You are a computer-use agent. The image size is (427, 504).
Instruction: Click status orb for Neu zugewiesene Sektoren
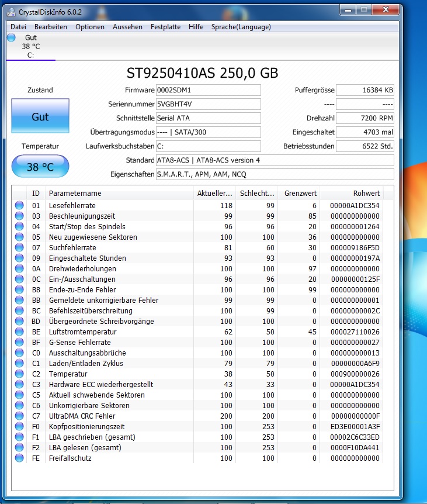pyautogui.click(x=19, y=237)
